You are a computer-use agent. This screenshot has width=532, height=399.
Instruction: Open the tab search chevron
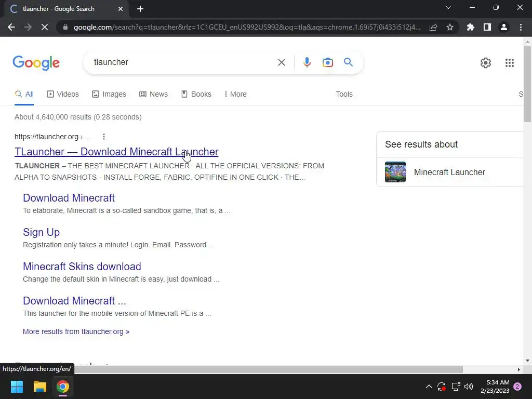click(x=448, y=7)
